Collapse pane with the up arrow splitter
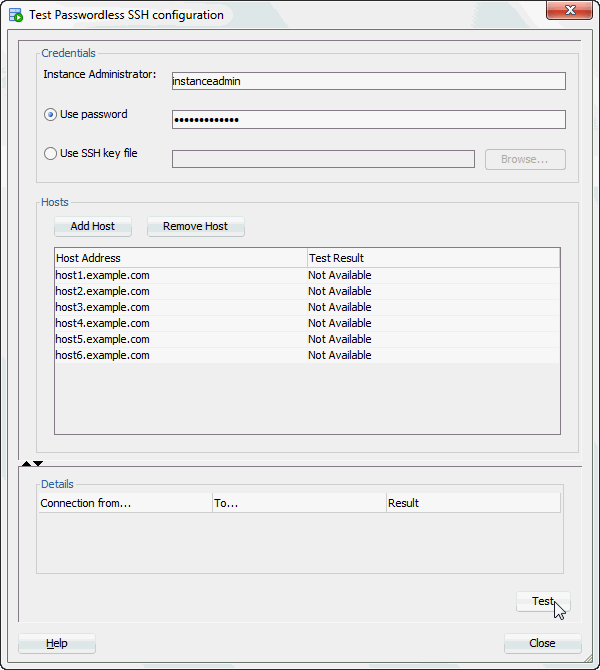Viewport: 600px width, 670px height. (x=26, y=464)
